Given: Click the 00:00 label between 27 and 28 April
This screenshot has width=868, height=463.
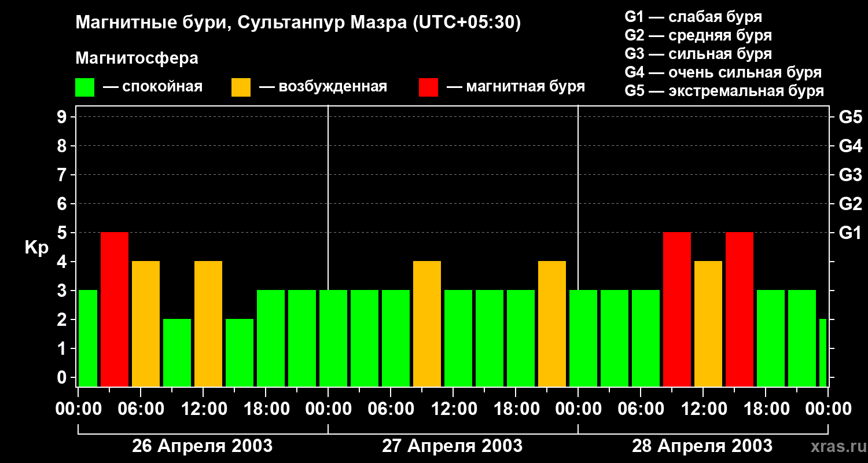Looking at the screenshot, I should (578, 409).
